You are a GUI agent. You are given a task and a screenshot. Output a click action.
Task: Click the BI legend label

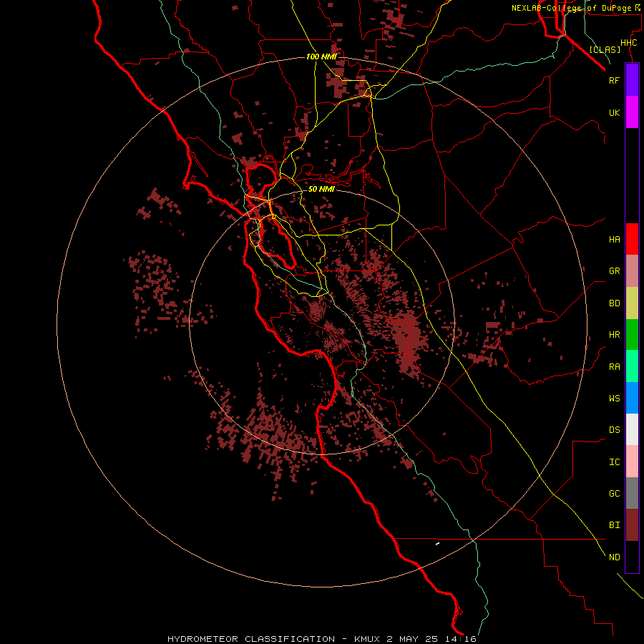coord(614,525)
